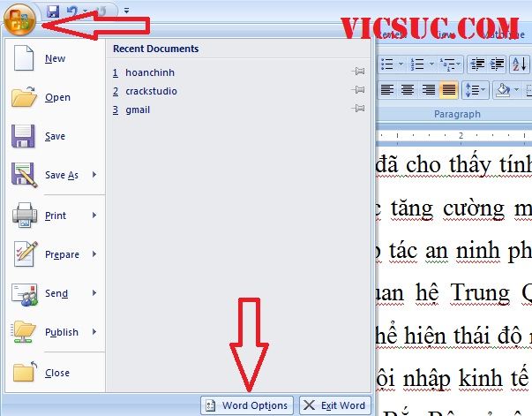
Task: Click the Exit Word button
Action: [x=335, y=405]
